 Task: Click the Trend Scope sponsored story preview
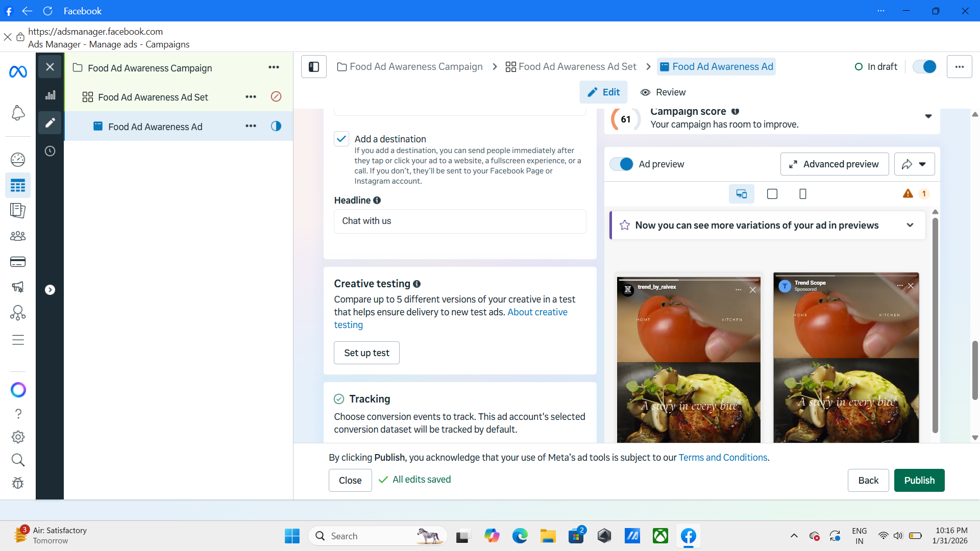[846, 357]
